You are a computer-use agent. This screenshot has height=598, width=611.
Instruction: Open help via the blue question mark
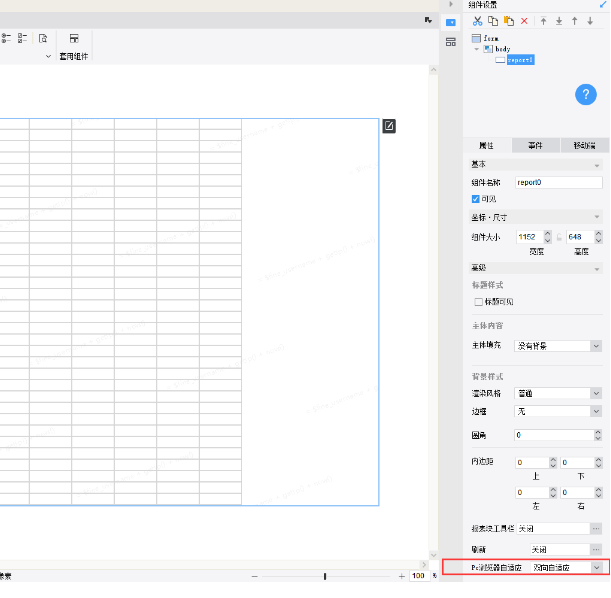tap(586, 94)
